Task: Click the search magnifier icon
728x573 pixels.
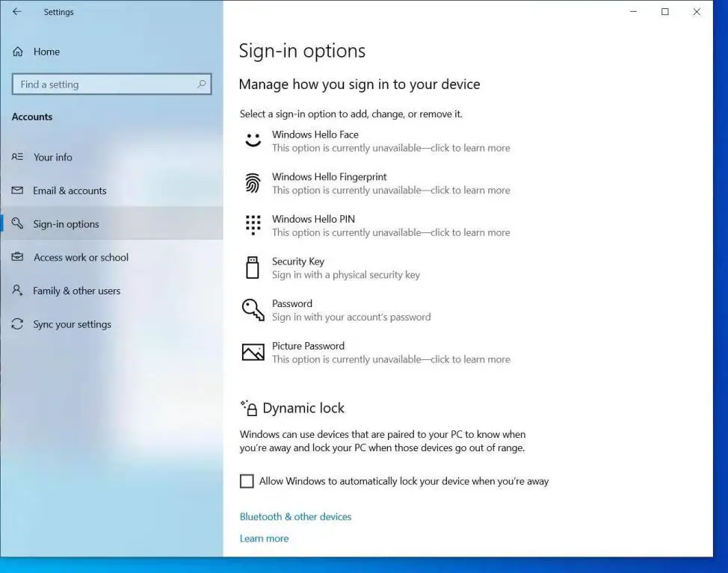Action: [x=201, y=84]
